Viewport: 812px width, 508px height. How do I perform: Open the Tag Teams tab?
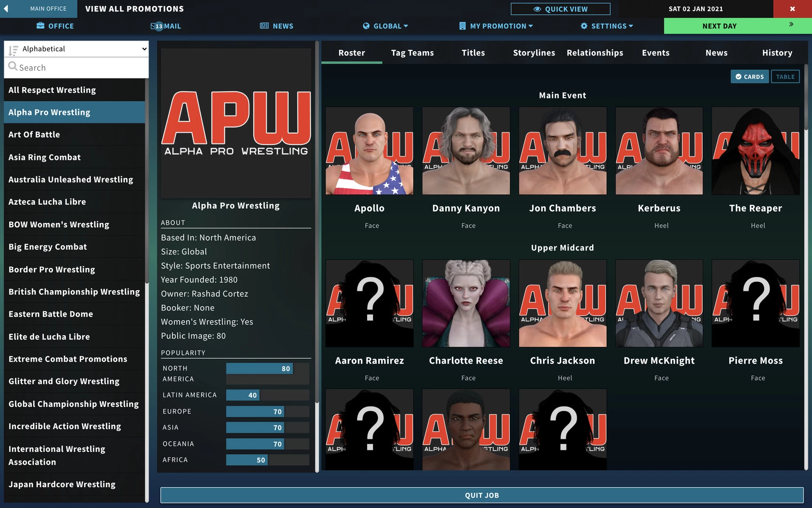[x=413, y=53]
